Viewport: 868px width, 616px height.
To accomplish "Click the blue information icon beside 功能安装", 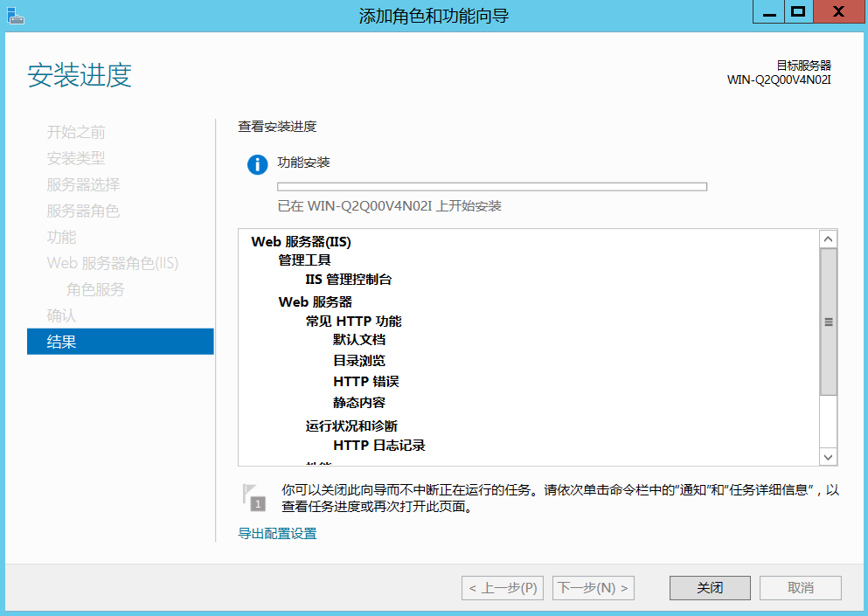I will coord(257,164).
